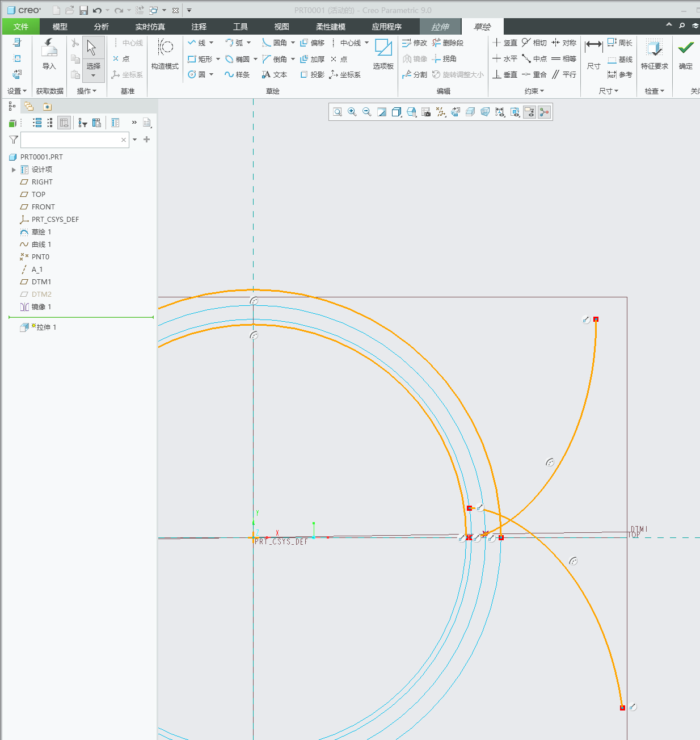Click the 导入 import icon
700x740 pixels.
[x=49, y=54]
